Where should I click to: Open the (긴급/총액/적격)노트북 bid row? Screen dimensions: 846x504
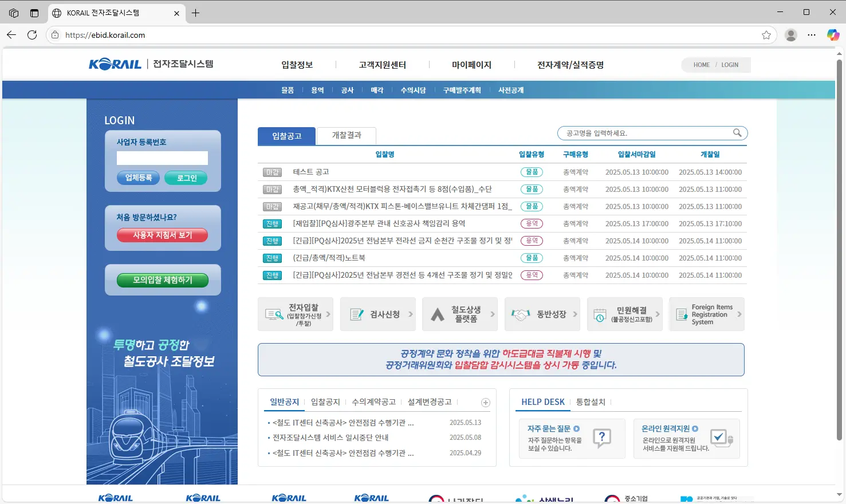(502, 258)
